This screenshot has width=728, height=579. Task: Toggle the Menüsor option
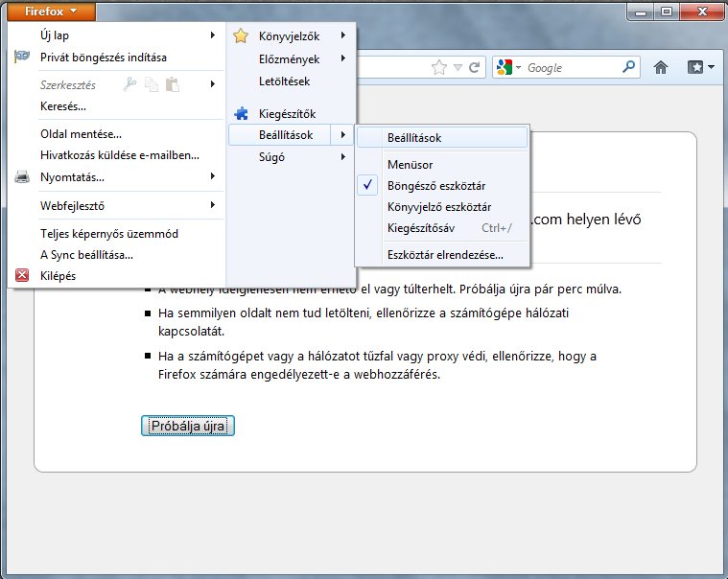[442, 165]
